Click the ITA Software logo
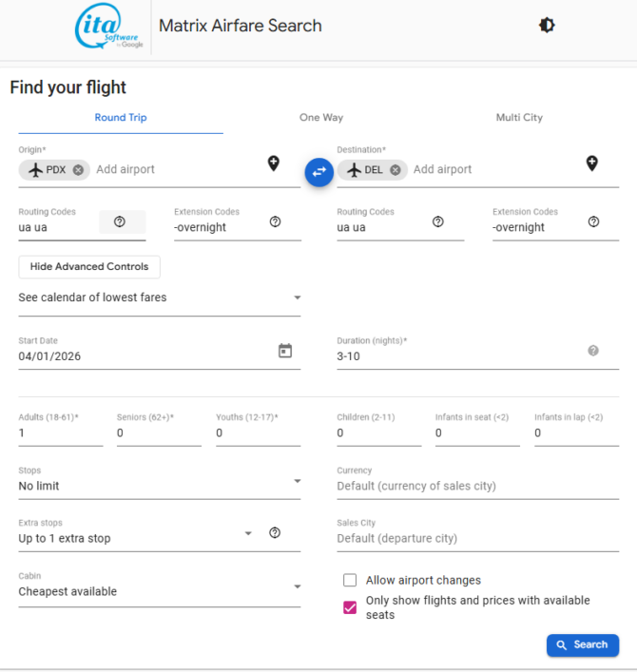The width and height of the screenshot is (637, 672). (x=109, y=28)
